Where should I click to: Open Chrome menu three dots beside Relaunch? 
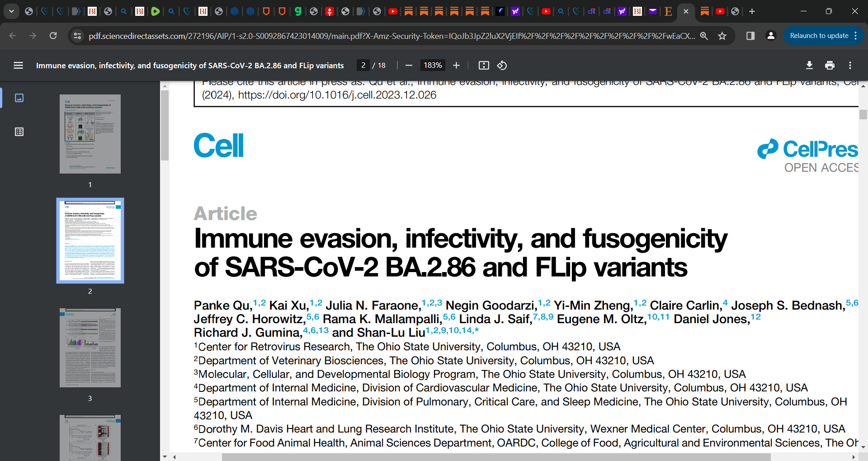(x=856, y=36)
